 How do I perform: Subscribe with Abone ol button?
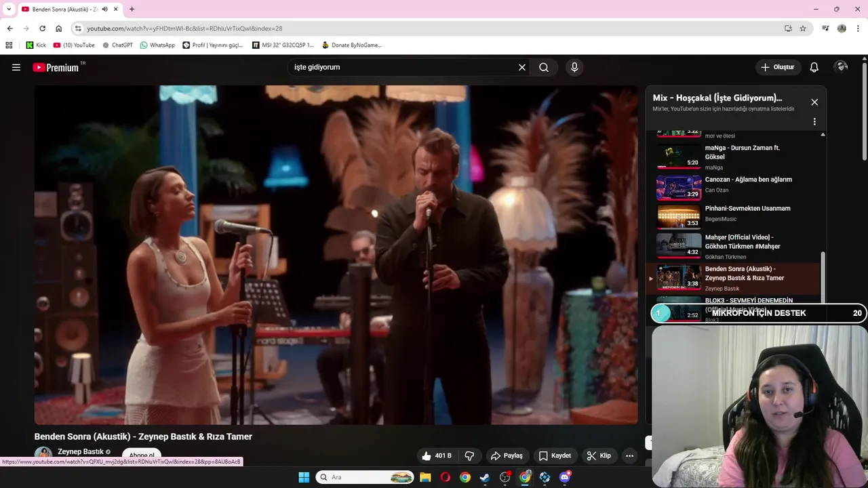click(x=142, y=455)
